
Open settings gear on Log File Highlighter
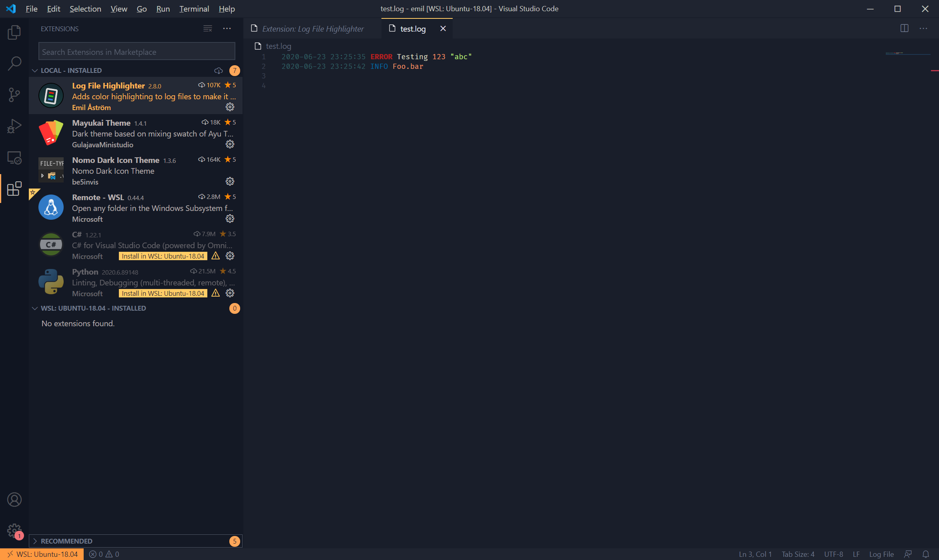coord(230,107)
